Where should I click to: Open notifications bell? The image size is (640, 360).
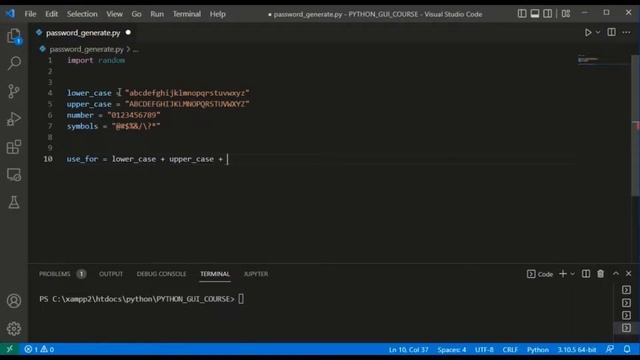[x=627, y=349]
